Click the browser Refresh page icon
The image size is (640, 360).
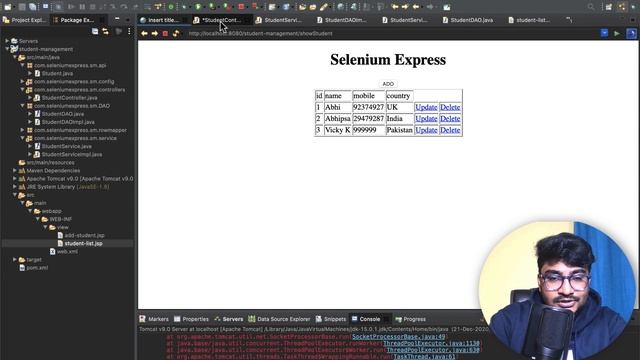[x=176, y=33]
